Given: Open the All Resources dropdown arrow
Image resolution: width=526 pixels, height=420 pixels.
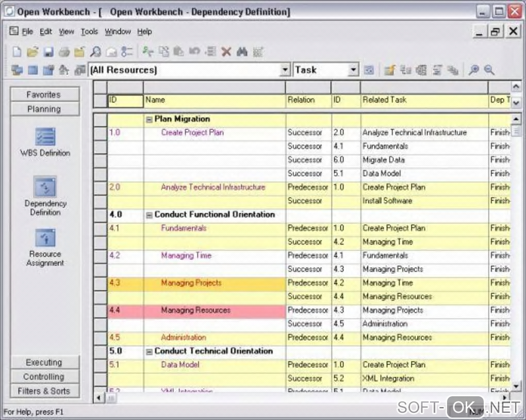Looking at the screenshot, I should (x=285, y=70).
